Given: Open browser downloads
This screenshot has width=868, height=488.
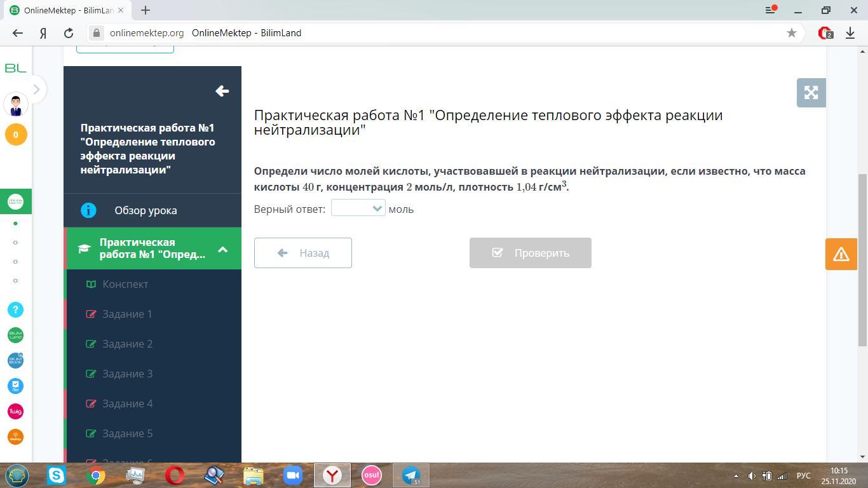Looking at the screenshot, I should (850, 33).
